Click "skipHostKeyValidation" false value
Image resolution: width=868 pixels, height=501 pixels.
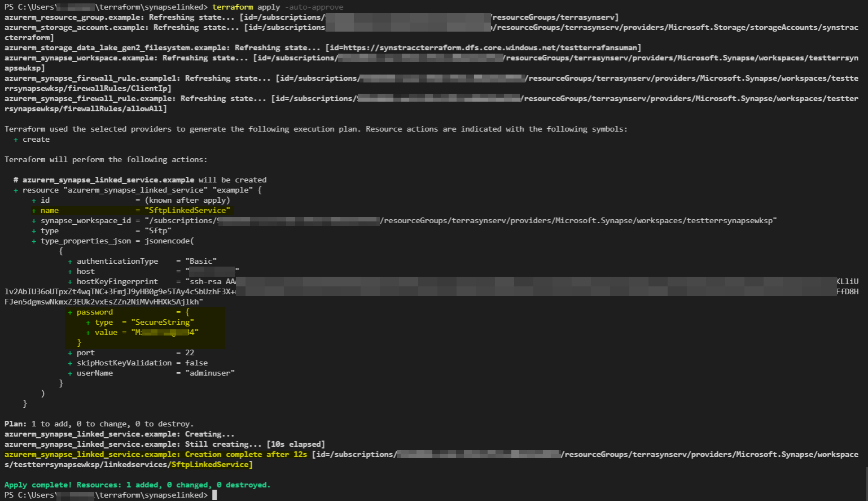point(196,363)
